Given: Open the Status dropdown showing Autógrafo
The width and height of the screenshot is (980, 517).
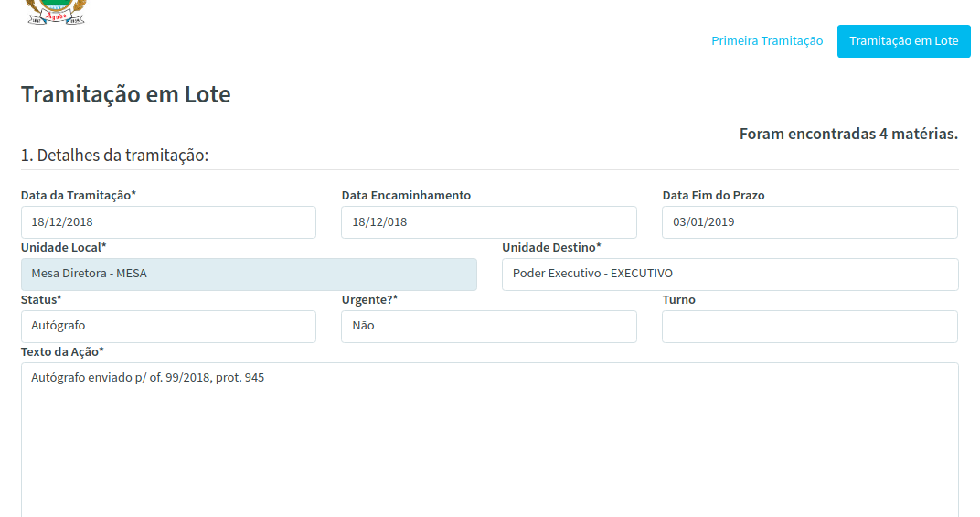Looking at the screenshot, I should point(169,326).
